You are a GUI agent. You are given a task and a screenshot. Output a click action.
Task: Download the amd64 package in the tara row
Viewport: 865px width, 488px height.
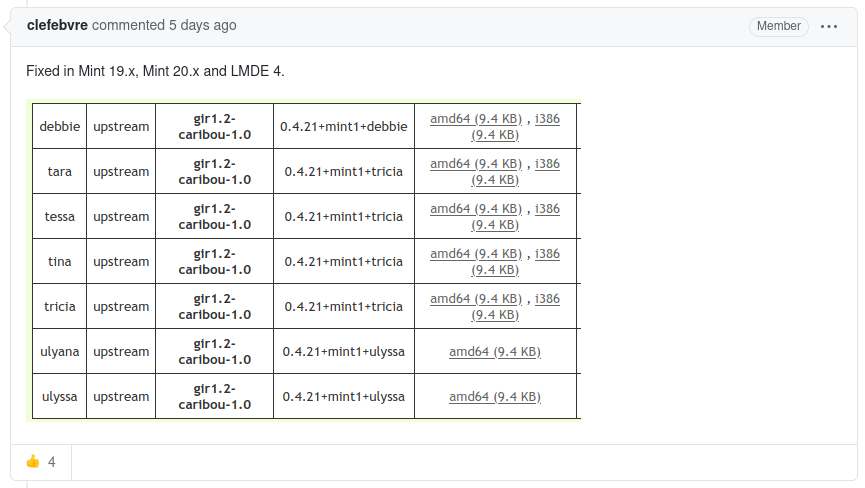pyautogui.click(x=476, y=164)
